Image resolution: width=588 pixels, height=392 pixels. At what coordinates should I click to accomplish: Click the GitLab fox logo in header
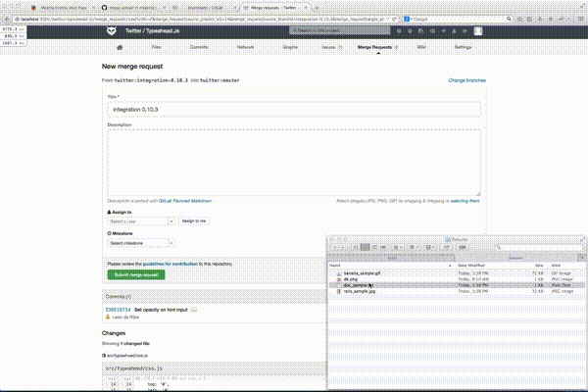click(x=111, y=31)
